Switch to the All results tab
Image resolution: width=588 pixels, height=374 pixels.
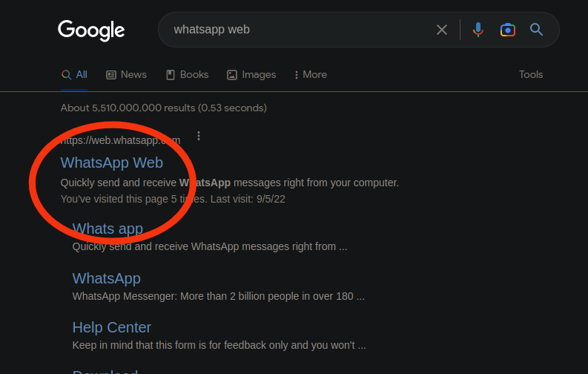click(x=74, y=75)
